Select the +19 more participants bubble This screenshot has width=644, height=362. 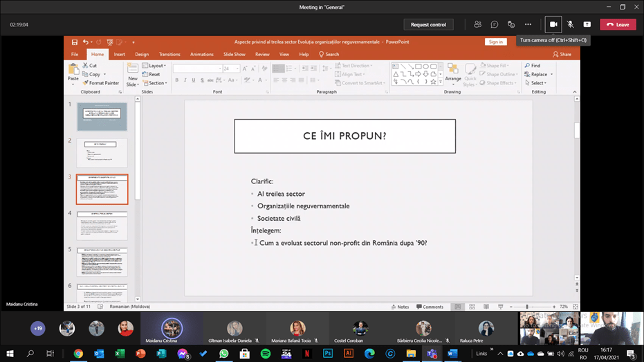[x=38, y=329]
